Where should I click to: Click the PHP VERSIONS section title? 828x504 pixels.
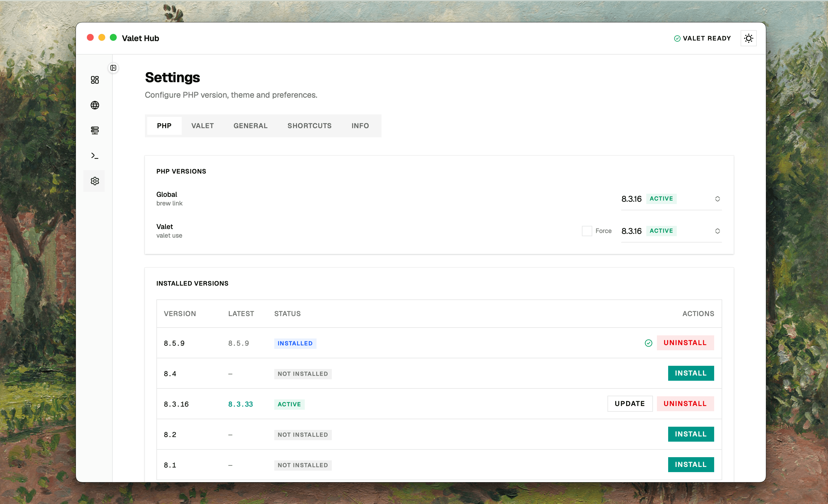pyautogui.click(x=181, y=171)
